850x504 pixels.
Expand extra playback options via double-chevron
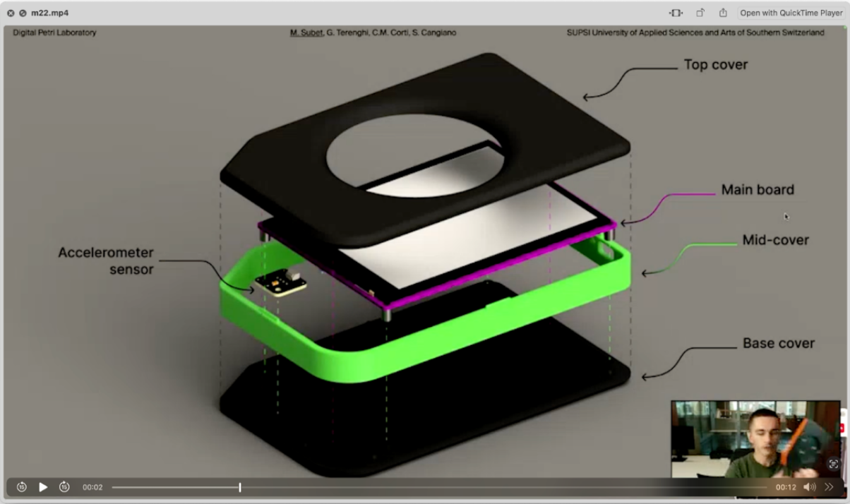tap(830, 487)
